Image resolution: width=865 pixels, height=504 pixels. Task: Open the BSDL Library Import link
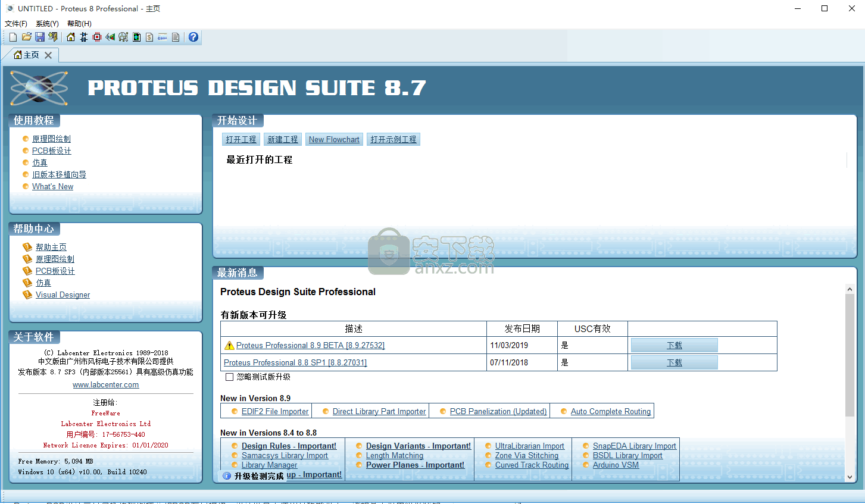point(627,455)
